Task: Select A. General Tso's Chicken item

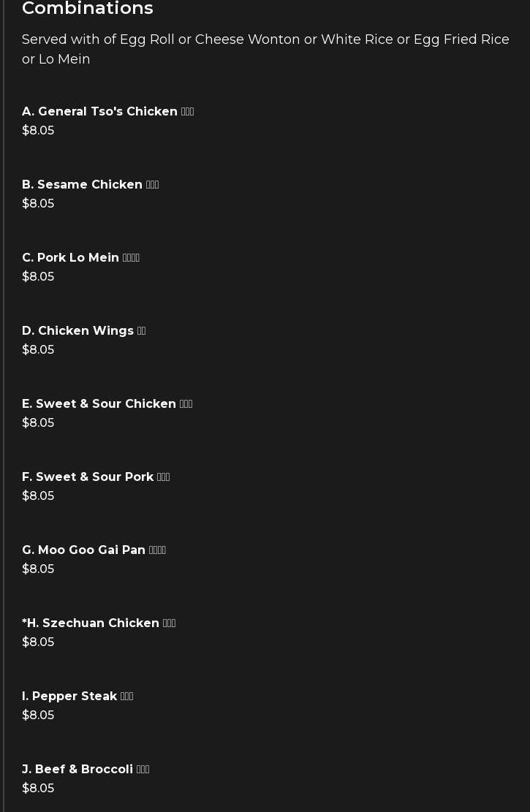Action: pos(107,111)
